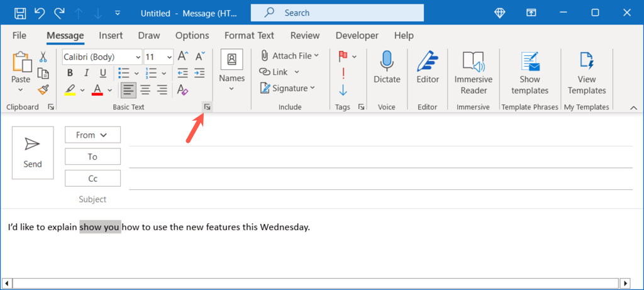Open the File tab

point(19,36)
